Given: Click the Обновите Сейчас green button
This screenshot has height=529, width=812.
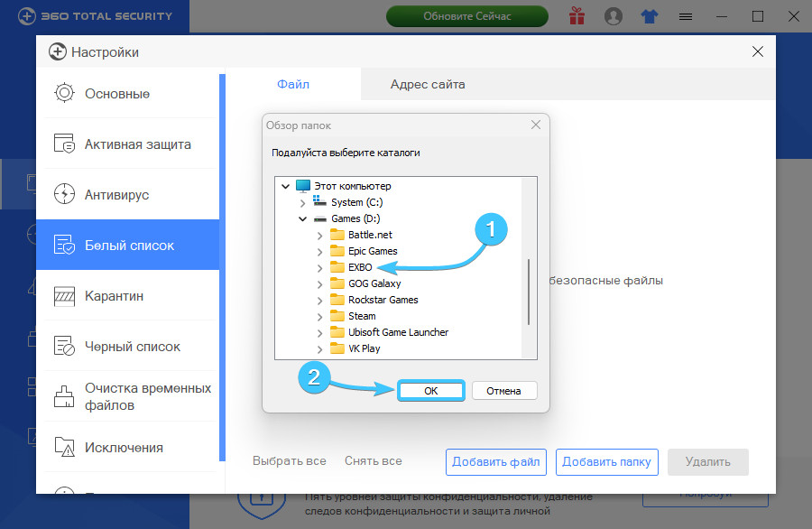Looking at the screenshot, I should point(466,16).
